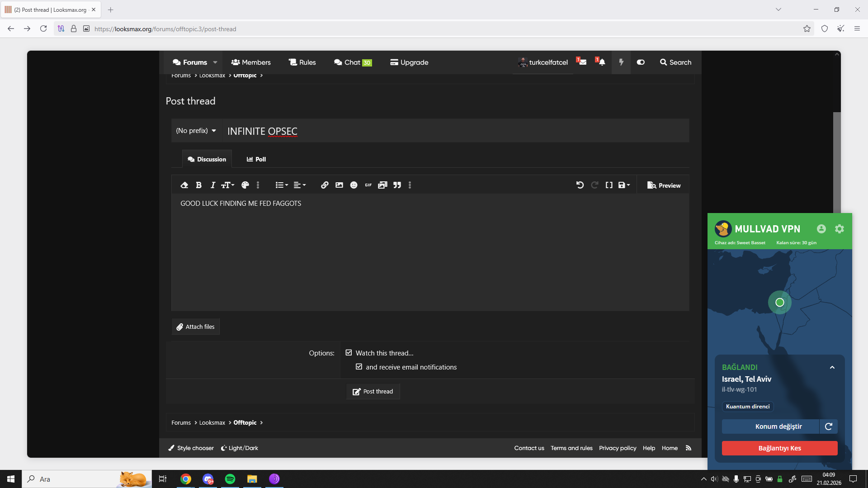Image resolution: width=868 pixels, height=488 pixels.
Task: Click the thread title input field
Action: [x=452, y=131]
